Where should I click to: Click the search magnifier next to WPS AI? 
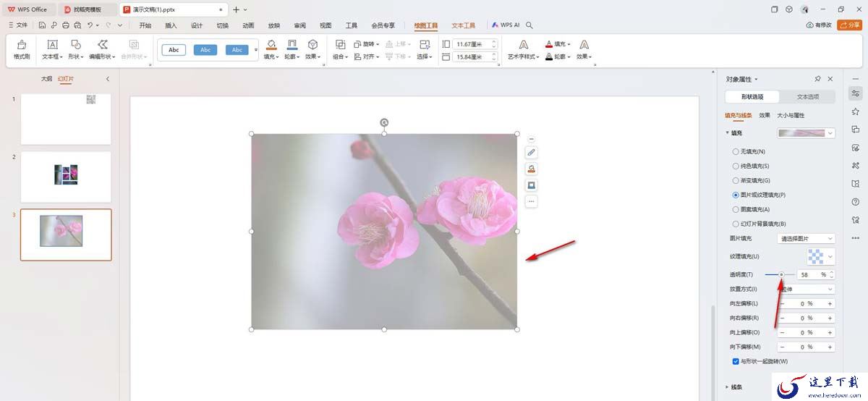pyautogui.click(x=529, y=25)
